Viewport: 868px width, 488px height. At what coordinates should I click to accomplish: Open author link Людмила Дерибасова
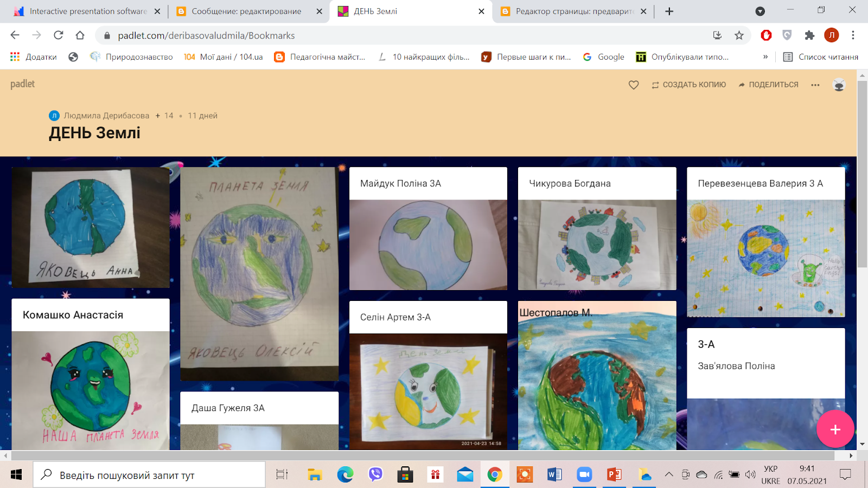[106, 115]
